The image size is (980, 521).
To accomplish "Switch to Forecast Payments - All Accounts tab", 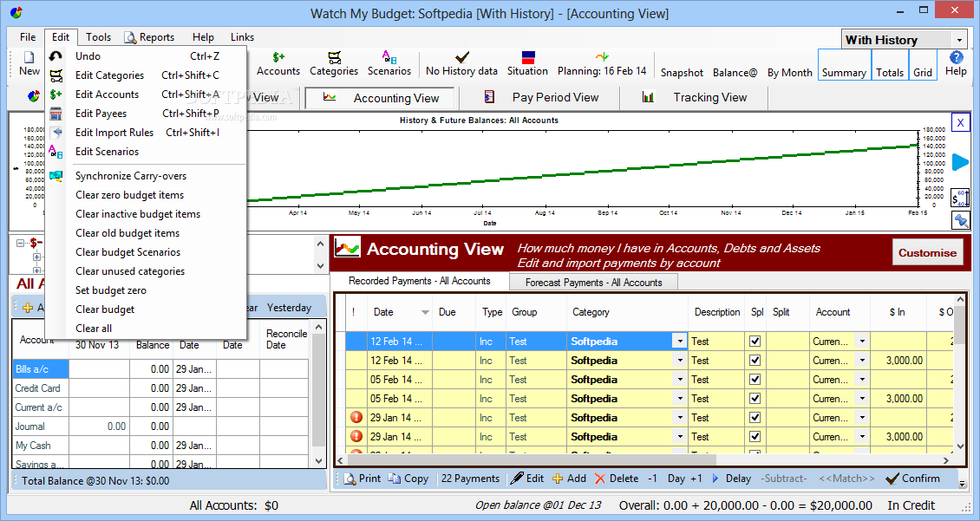I will coord(593,283).
